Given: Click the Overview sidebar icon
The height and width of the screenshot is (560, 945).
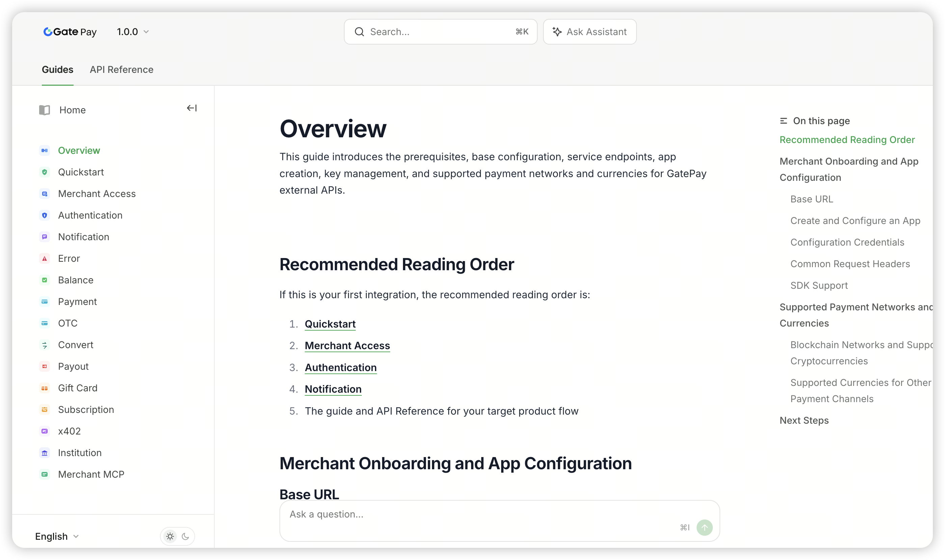Looking at the screenshot, I should [45, 150].
